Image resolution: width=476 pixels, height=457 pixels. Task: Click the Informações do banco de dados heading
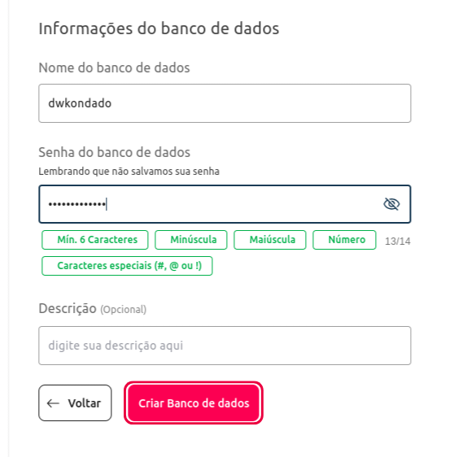159,28
